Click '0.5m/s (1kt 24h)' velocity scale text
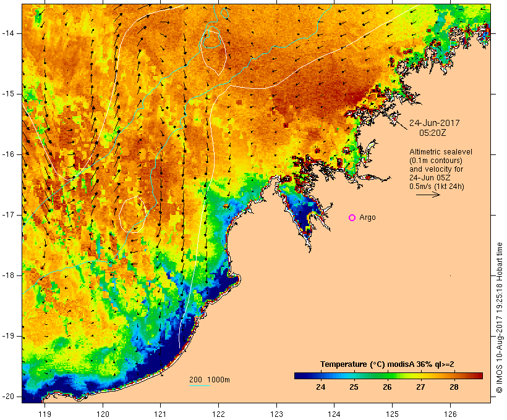The image size is (507, 420). point(437,187)
